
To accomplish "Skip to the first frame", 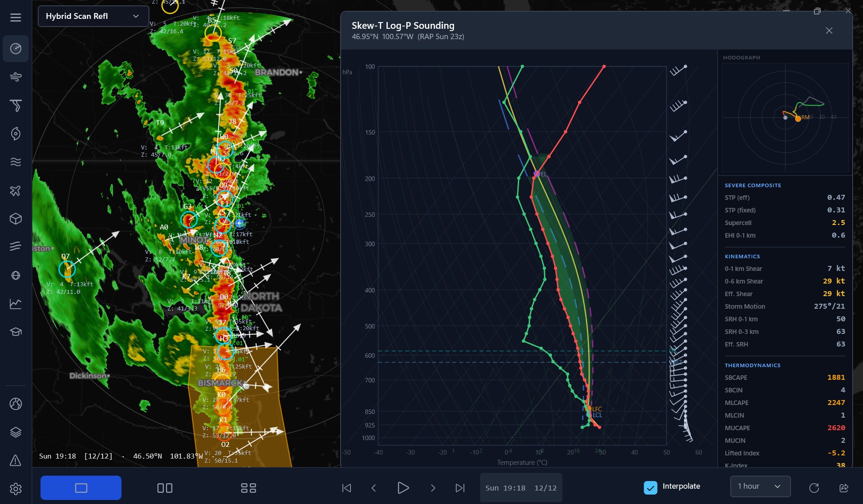I will point(346,488).
